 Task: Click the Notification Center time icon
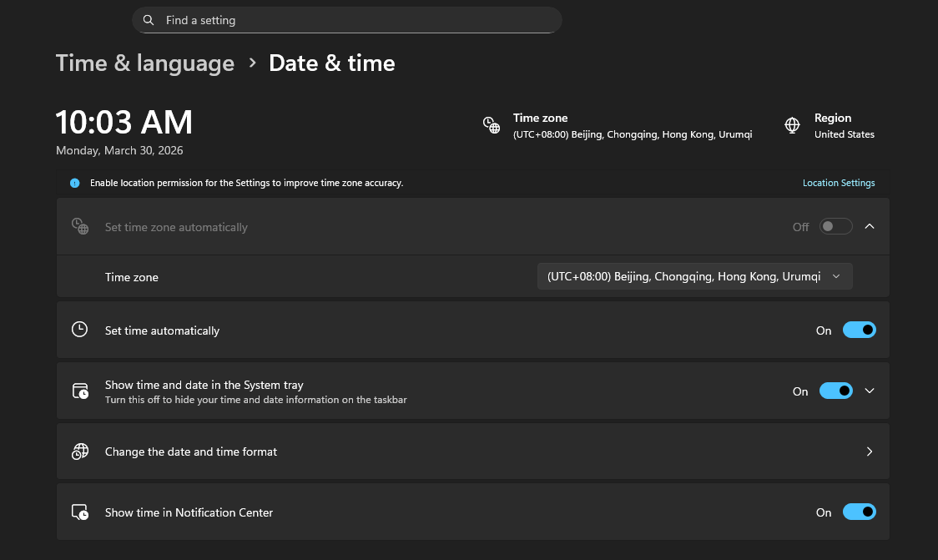(x=80, y=512)
